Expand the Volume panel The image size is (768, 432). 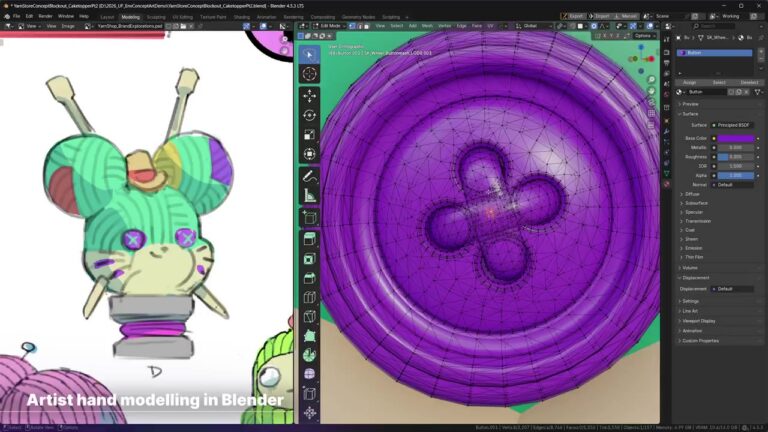pyautogui.click(x=690, y=268)
